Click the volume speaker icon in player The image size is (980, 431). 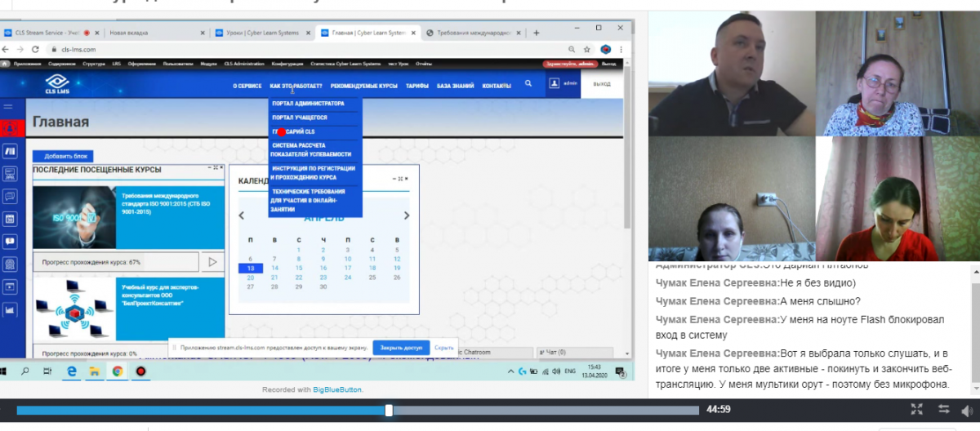[969, 410]
